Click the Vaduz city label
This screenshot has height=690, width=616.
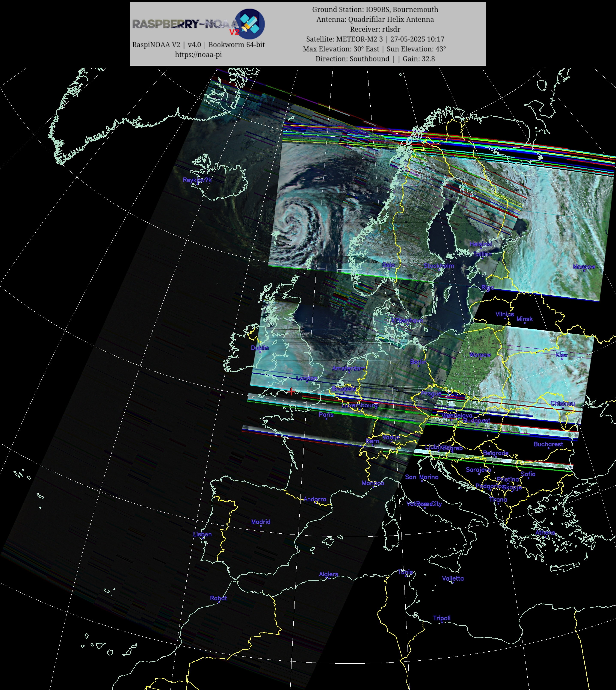[391, 437]
